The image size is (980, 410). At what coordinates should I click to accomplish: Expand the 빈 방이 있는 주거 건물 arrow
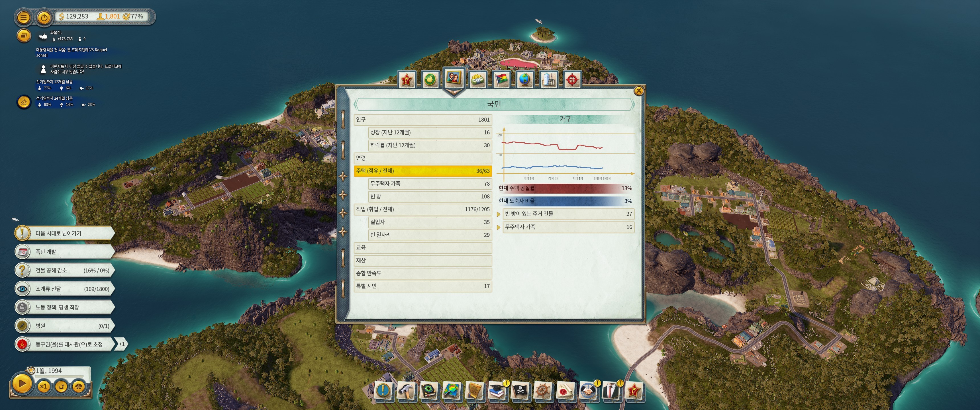pyautogui.click(x=498, y=214)
